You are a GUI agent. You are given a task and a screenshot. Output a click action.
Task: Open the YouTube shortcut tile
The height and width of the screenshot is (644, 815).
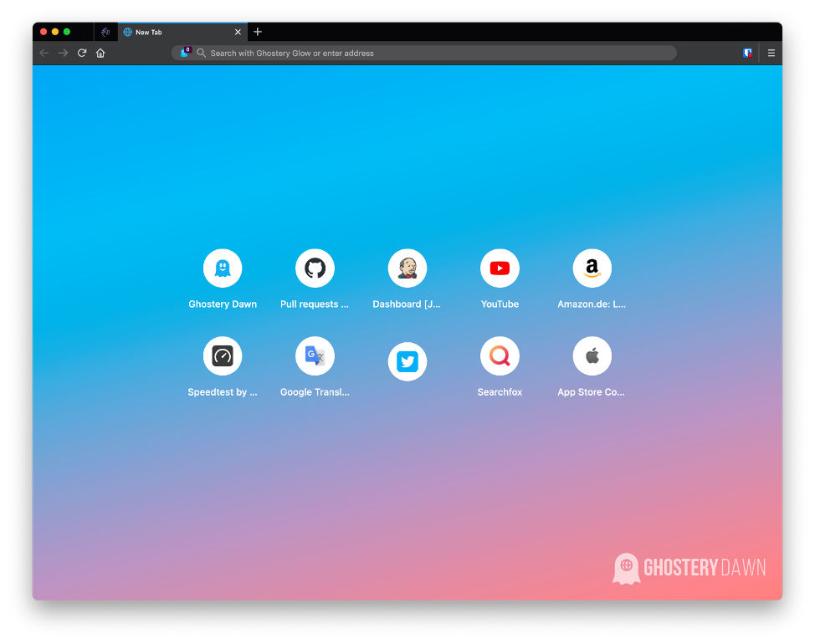point(500,268)
